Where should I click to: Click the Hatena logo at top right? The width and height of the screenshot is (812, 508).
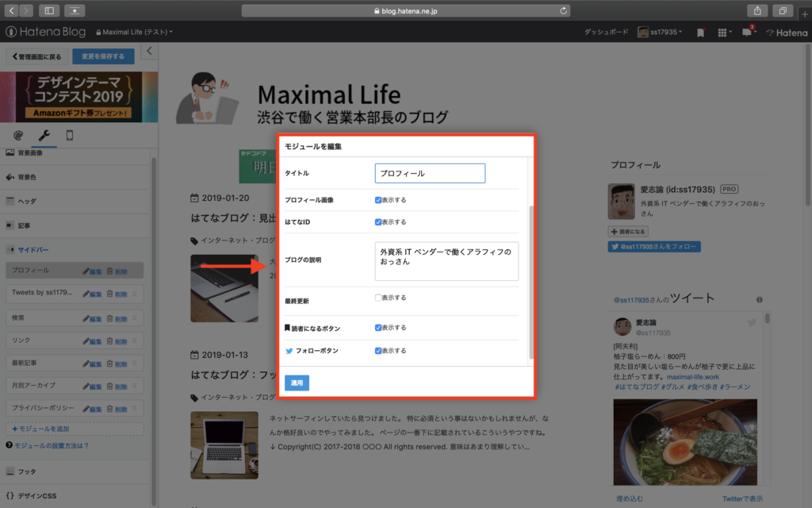pos(787,33)
